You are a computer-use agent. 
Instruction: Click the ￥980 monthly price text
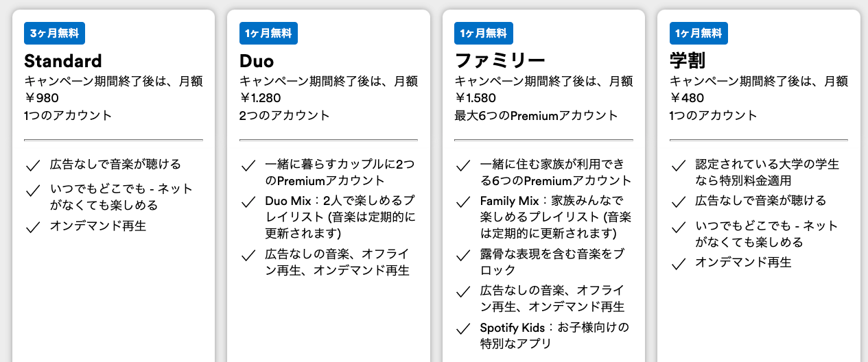[x=41, y=98]
